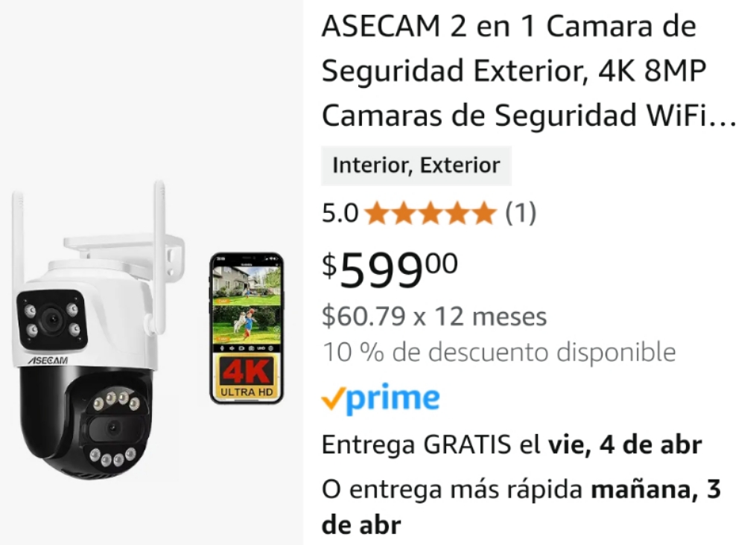
Task: Click the ASECAM brand logo on camera
Action: point(47,360)
